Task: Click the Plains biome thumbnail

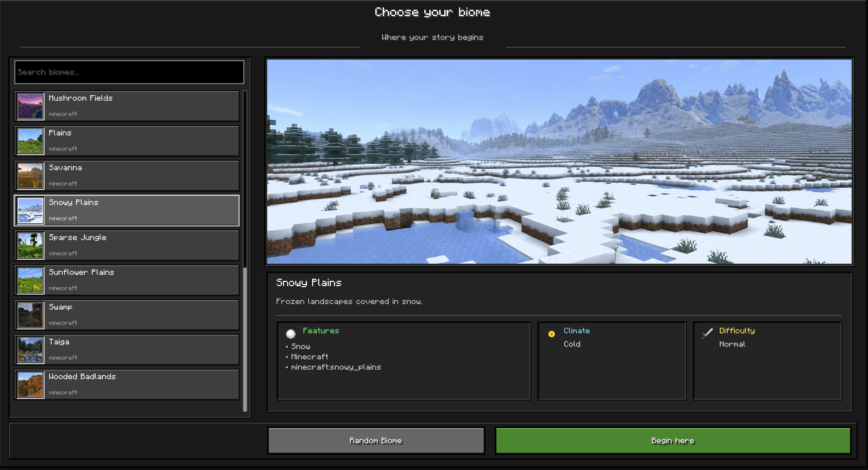Action: (x=30, y=141)
